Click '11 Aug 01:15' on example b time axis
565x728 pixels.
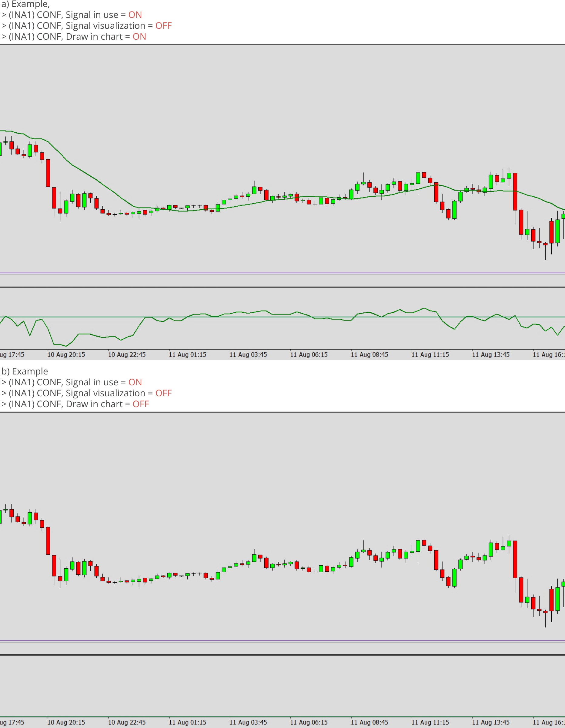point(187,722)
